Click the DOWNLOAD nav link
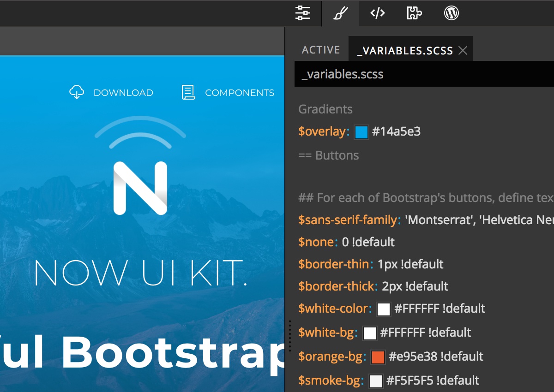Viewport: 554px width, 392px height. point(123,93)
